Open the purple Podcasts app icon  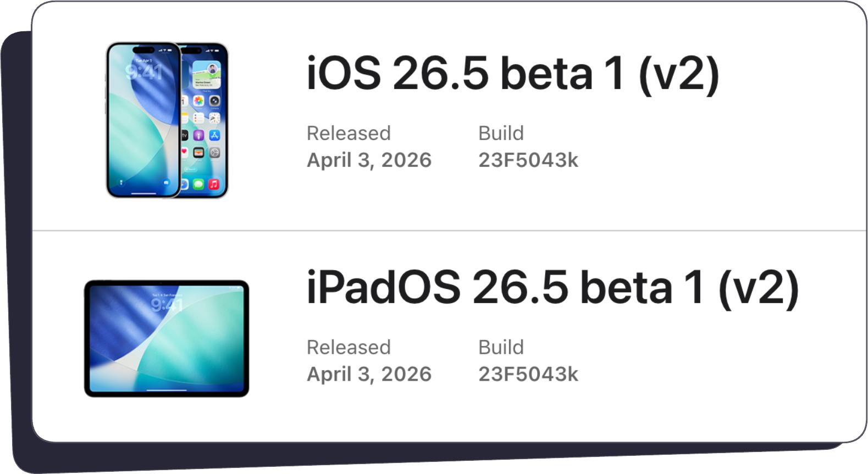[198, 135]
